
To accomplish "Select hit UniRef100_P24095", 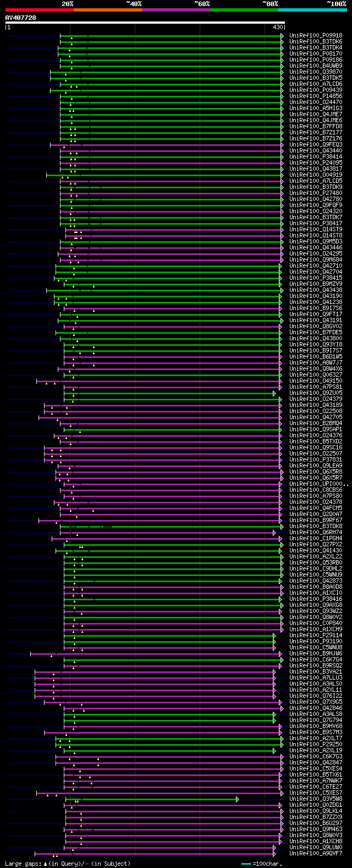I will (x=316, y=162).
